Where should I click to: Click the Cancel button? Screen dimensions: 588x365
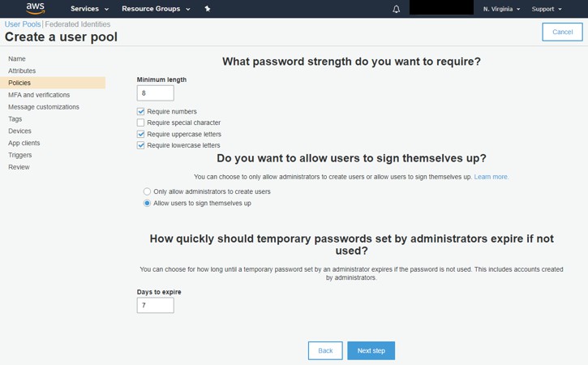[x=562, y=32]
